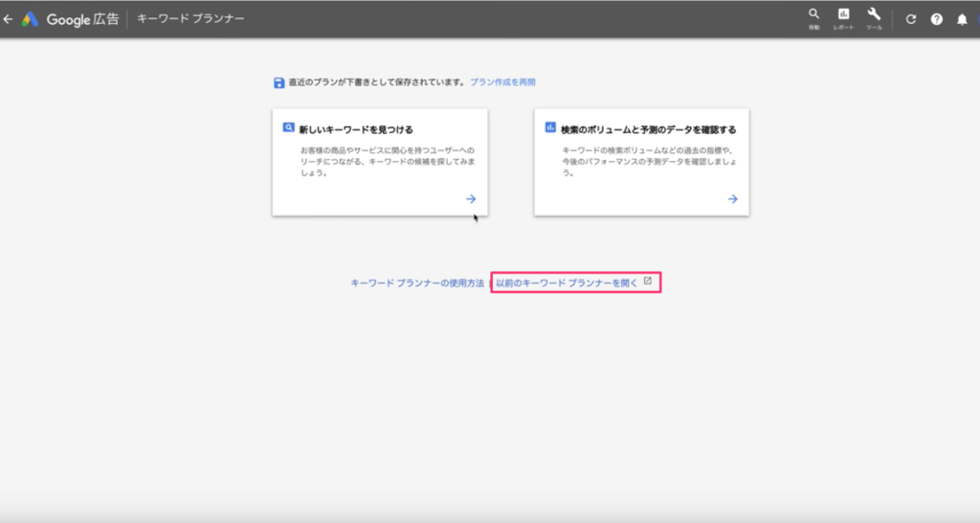Click キーワード プランナー page title
Screen dimensions: 980x523
(190, 19)
